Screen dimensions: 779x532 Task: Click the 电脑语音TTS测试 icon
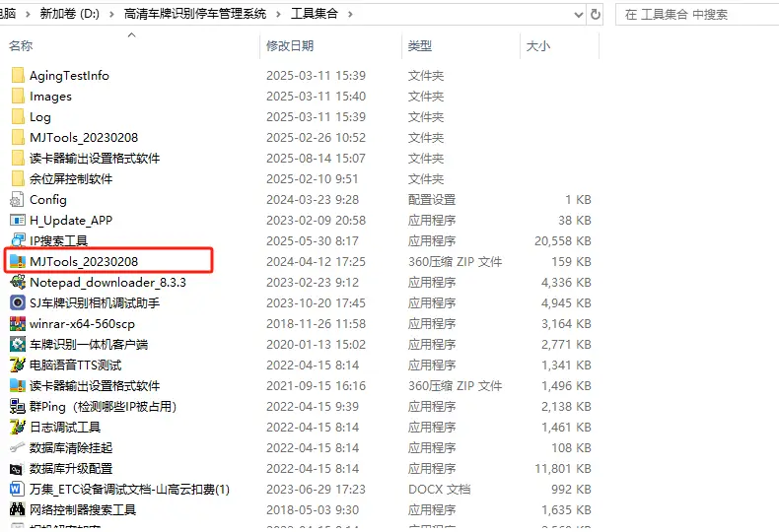click(18, 366)
